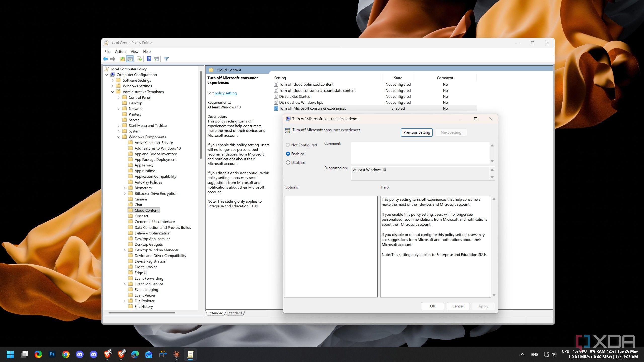Click the Export List toolbar icon
The height and width of the screenshot is (362, 644).
point(139,59)
